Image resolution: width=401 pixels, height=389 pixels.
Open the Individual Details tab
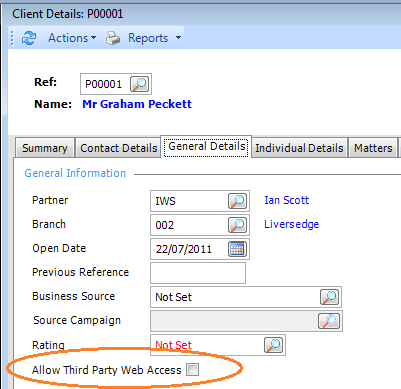[299, 148]
